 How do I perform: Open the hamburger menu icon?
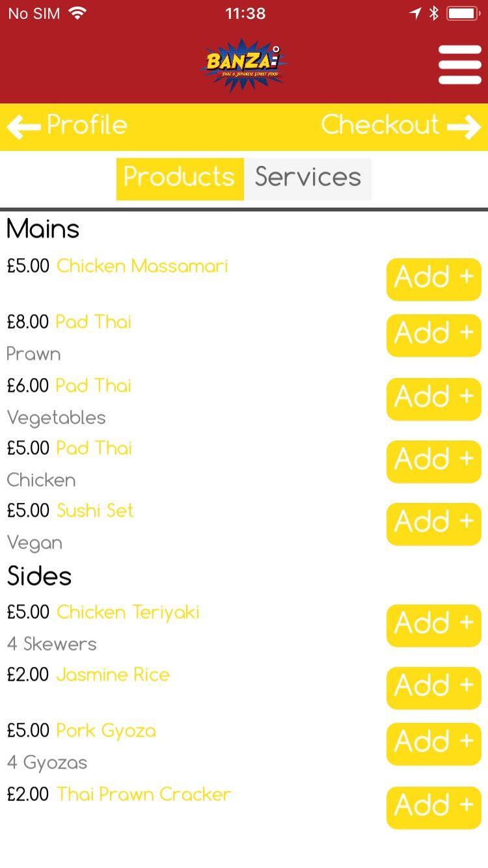(459, 64)
